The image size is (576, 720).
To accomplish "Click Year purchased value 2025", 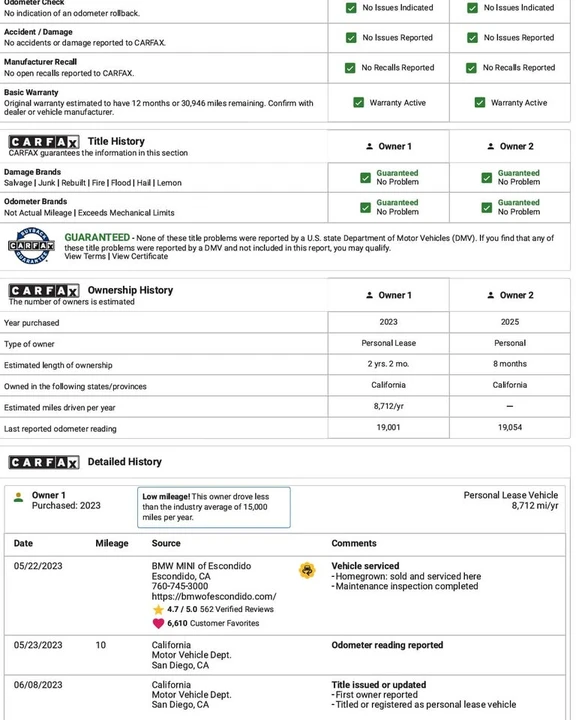I will (x=510, y=322).
